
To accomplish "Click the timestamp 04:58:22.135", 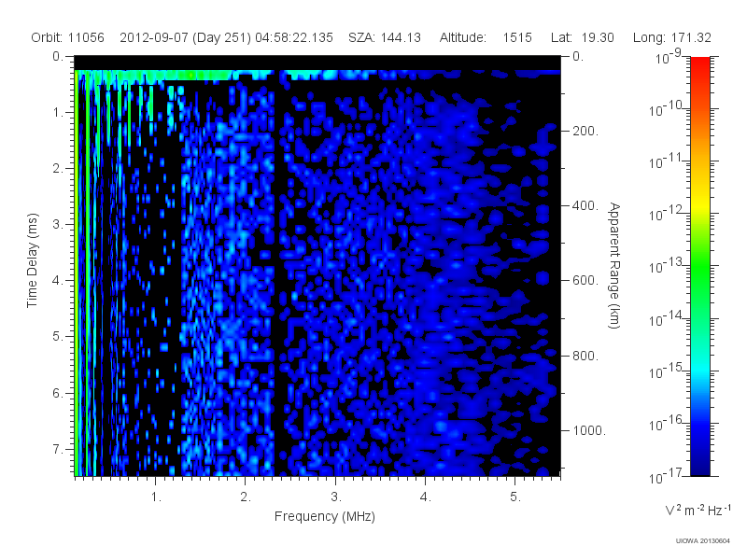I will click(x=294, y=37).
